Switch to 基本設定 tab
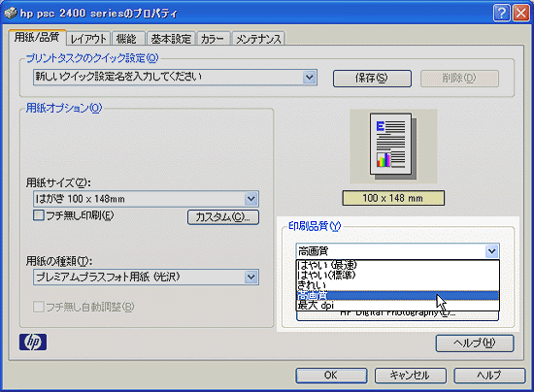The image size is (534, 392). [x=171, y=39]
